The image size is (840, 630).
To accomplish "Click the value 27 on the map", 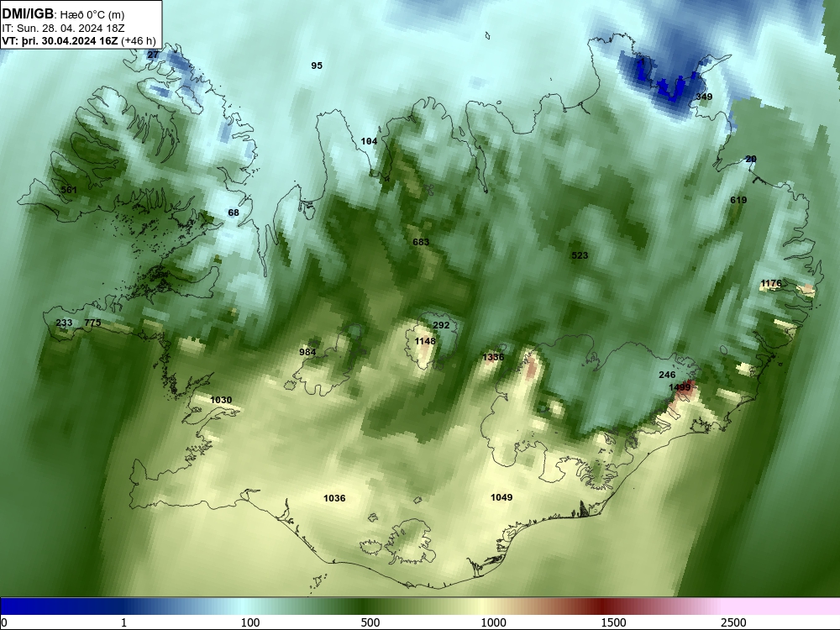I will 153,55.
